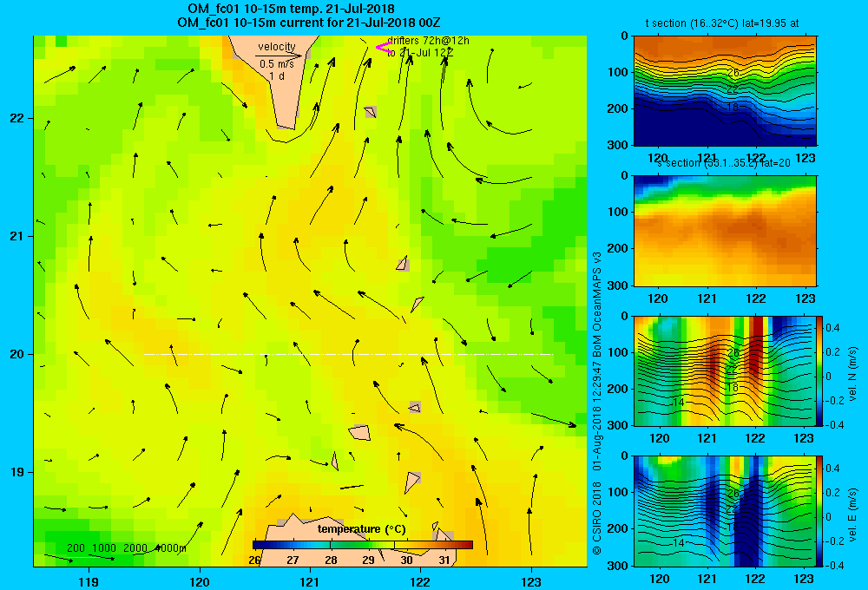868x590 pixels.
Task: Click longitude label '120' on main map axis
Action: 200,581
